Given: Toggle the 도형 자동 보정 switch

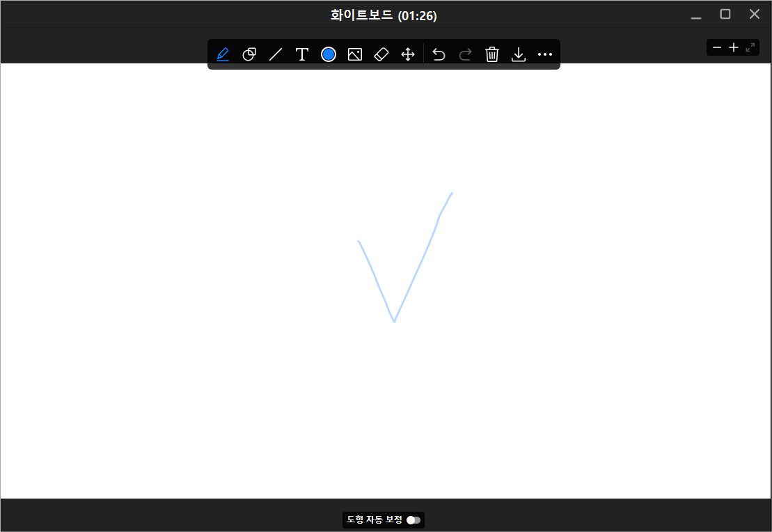Looking at the screenshot, I should (413, 520).
